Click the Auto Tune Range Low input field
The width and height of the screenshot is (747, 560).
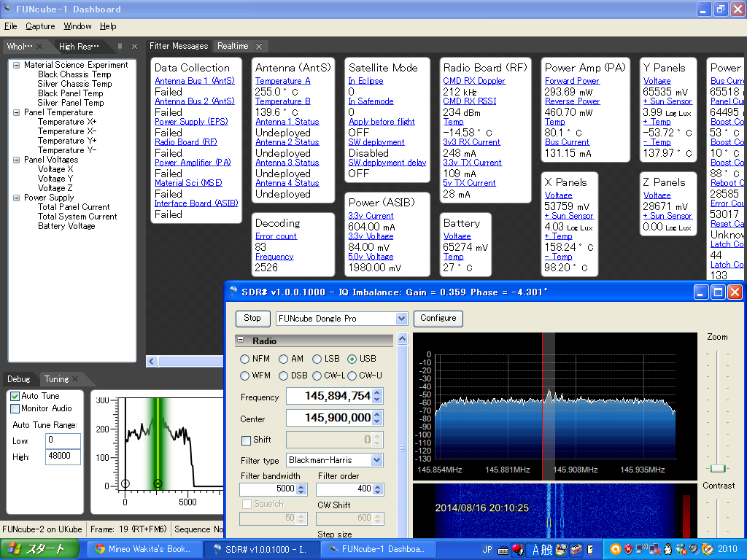[x=63, y=440]
